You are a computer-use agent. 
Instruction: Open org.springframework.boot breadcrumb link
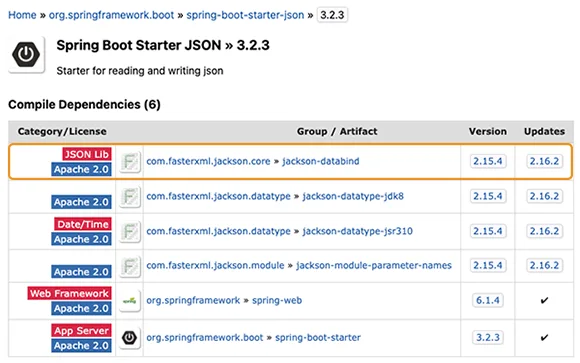tap(111, 15)
